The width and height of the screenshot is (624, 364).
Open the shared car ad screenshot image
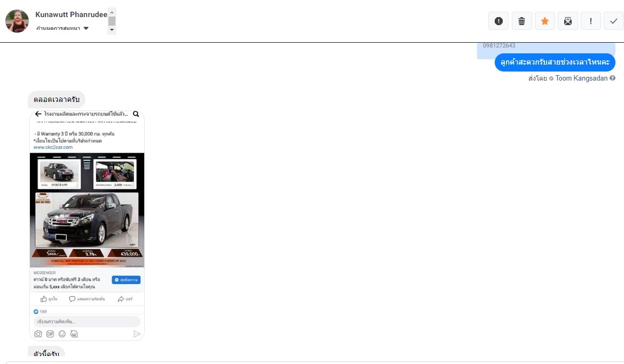coord(87,225)
